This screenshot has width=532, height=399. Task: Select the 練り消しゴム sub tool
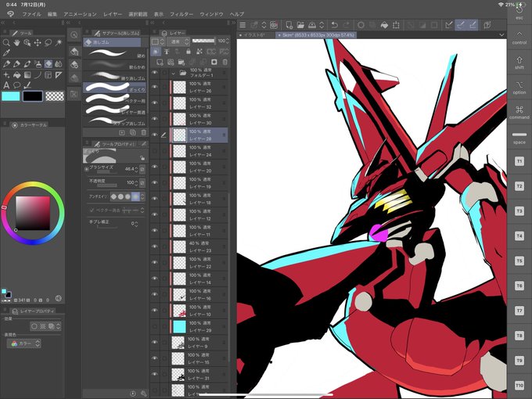(115, 76)
